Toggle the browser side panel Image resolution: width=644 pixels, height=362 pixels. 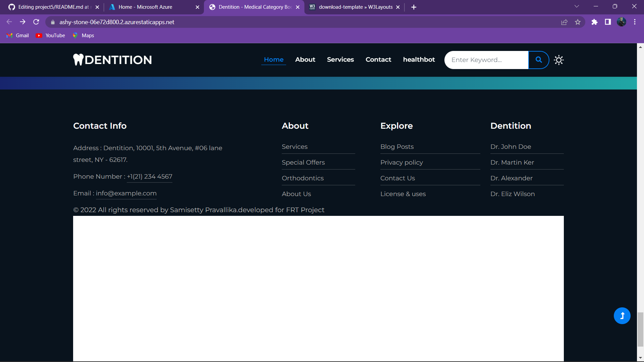click(608, 22)
